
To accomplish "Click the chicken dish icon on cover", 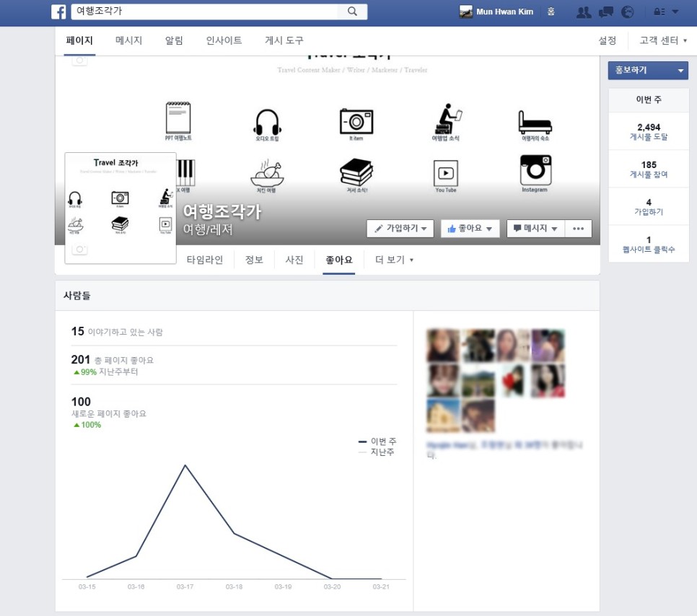I will pyautogui.click(x=267, y=173).
